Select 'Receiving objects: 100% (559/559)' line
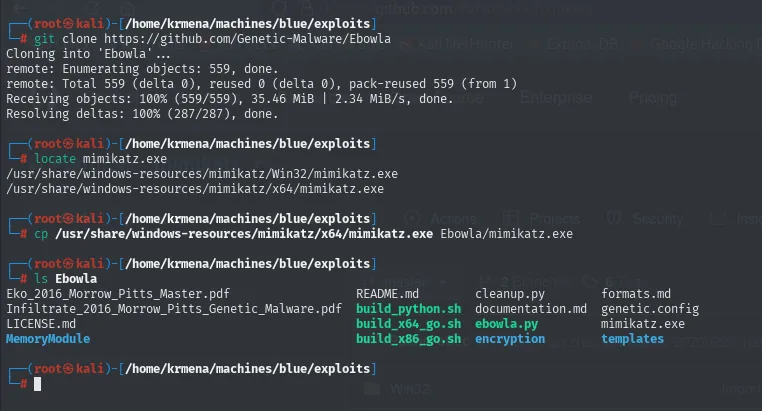This screenshot has width=762, height=411. pyautogui.click(x=229, y=99)
